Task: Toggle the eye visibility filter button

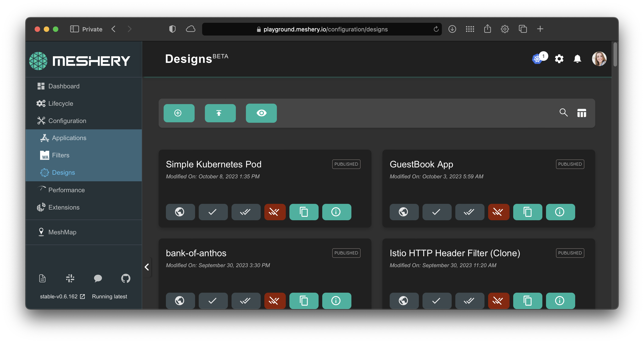Action: pos(261,113)
